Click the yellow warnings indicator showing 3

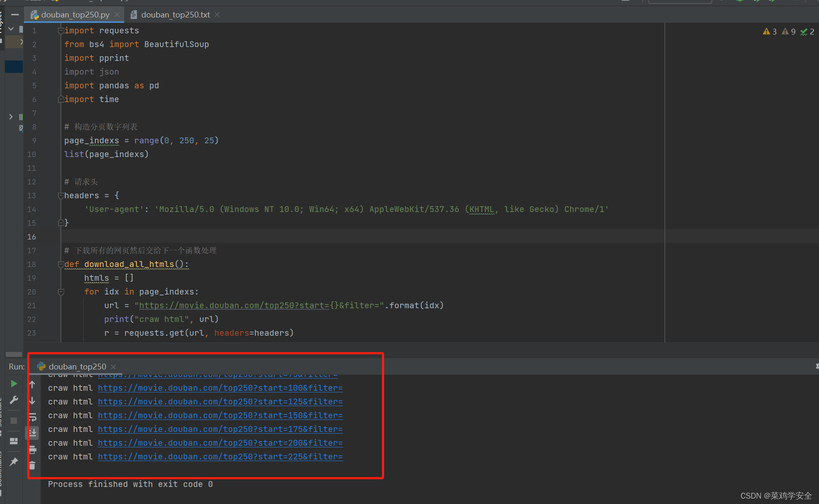[x=770, y=32]
